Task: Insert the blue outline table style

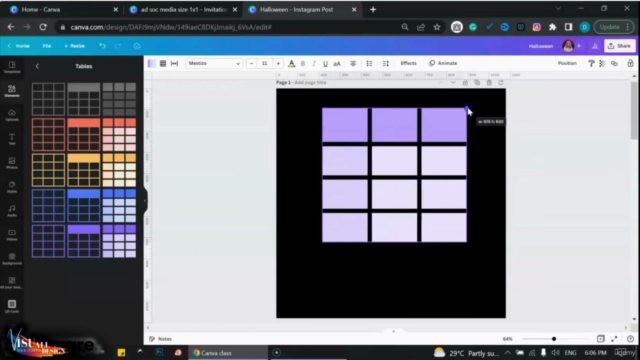Action: 48,206
